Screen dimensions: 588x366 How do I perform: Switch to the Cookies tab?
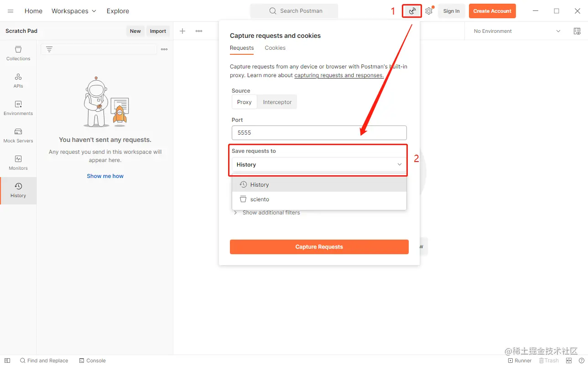coord(275,48)
